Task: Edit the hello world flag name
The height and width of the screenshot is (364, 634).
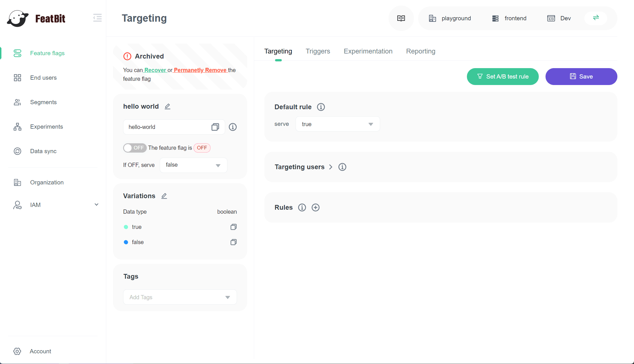Action: [167, 106]
